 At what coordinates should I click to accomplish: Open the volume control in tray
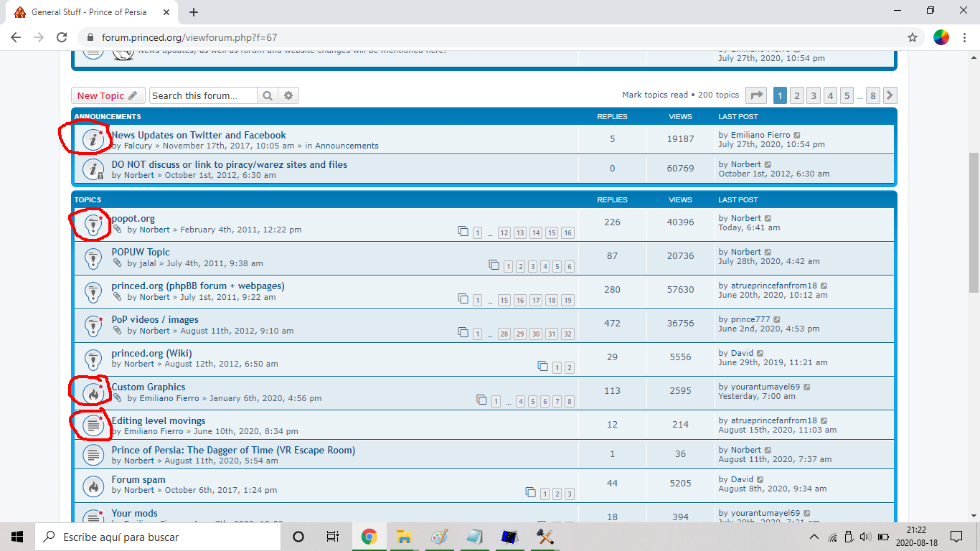864,537
